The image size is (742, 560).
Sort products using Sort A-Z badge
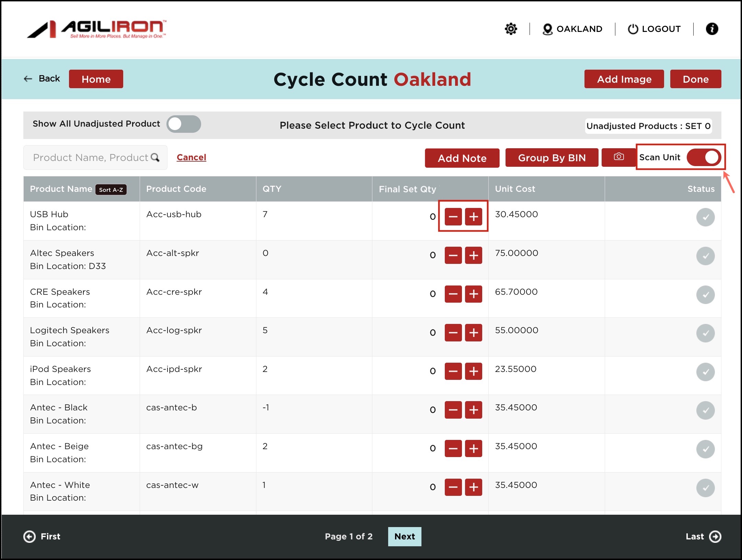(111, 190)
